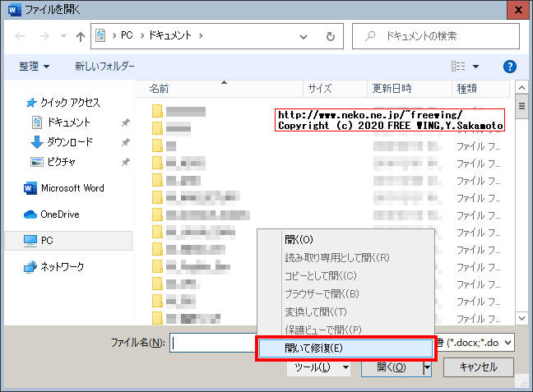Select OneDrive in the navigation pane
The height and width of the screenshot is (392, 533).
click(60, 214)
